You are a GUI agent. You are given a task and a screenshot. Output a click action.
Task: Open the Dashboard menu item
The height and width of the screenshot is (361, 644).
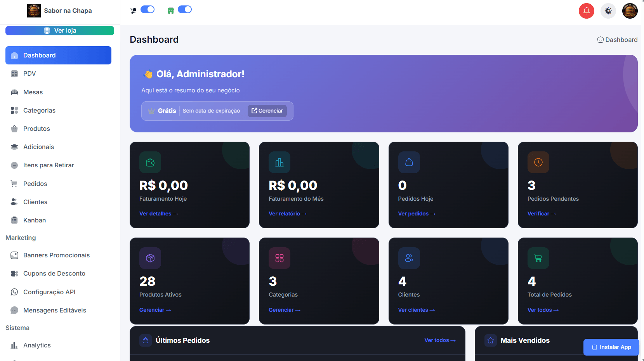(x=58, y=55)
